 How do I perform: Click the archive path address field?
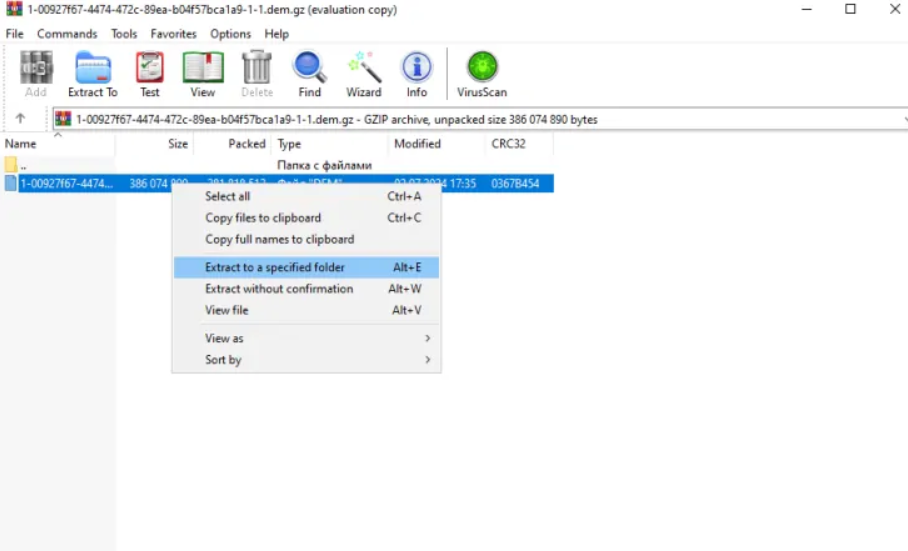tap(481, 119)
